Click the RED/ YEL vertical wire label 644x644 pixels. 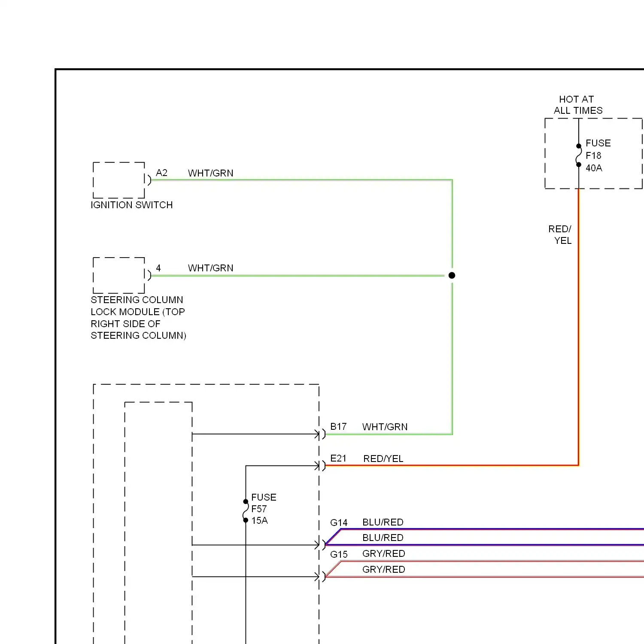click(560, 235)
